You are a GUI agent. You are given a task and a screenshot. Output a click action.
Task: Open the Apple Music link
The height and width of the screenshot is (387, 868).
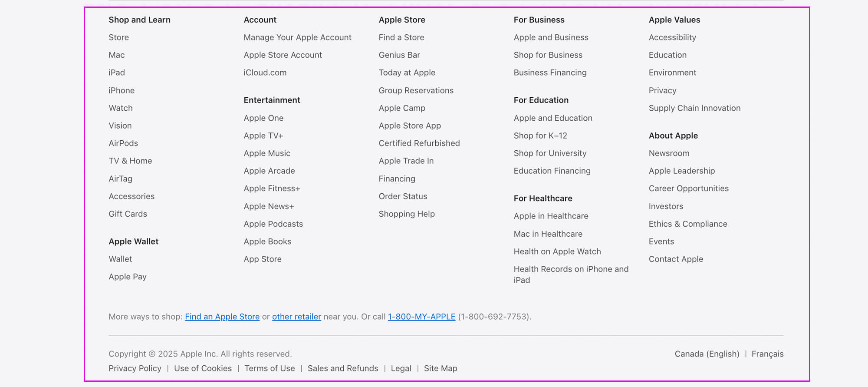coord(267,153)
